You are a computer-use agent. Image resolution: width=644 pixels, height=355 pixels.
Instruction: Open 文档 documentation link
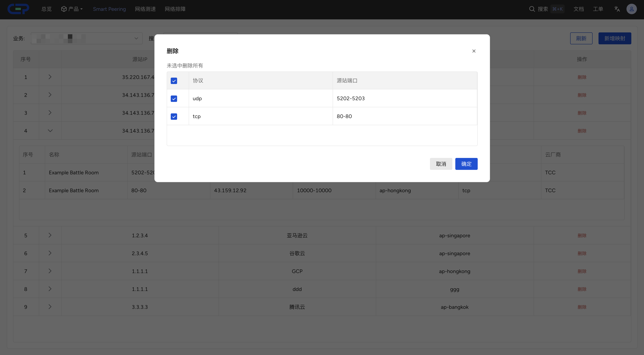(579, 9)
